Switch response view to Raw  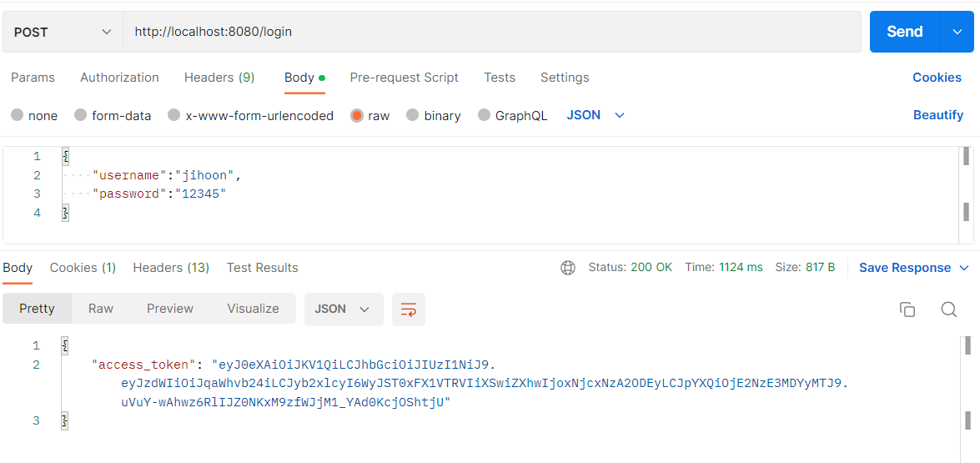(x=101, y=309)
